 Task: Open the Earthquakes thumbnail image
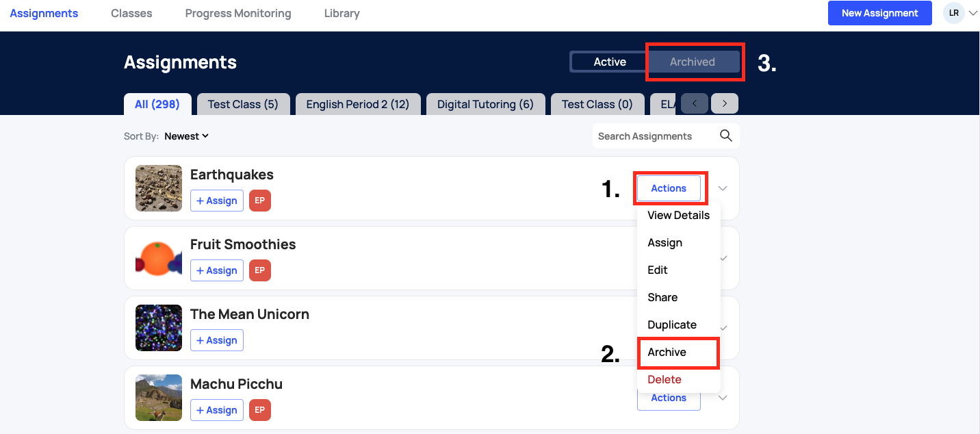tap(159, 188)
